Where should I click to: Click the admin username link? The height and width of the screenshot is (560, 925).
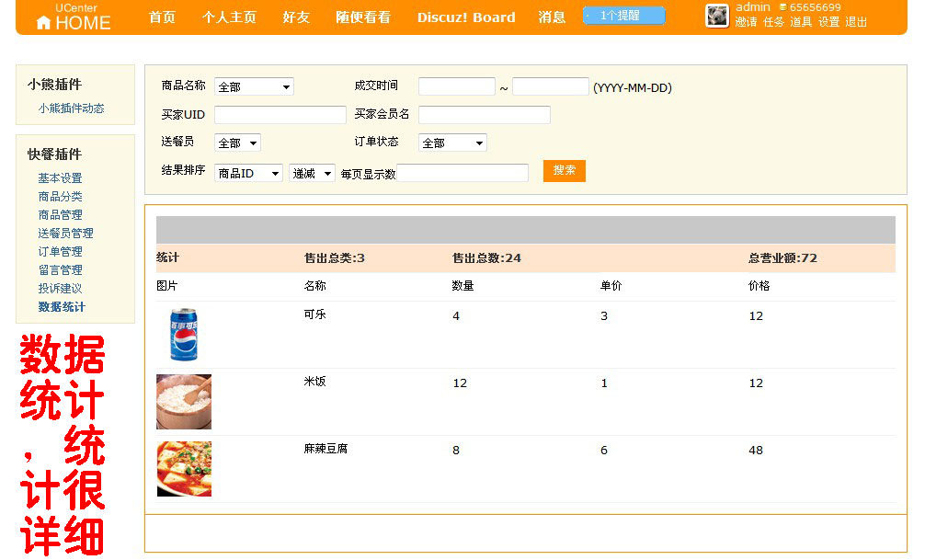click(x=753, y=7)
